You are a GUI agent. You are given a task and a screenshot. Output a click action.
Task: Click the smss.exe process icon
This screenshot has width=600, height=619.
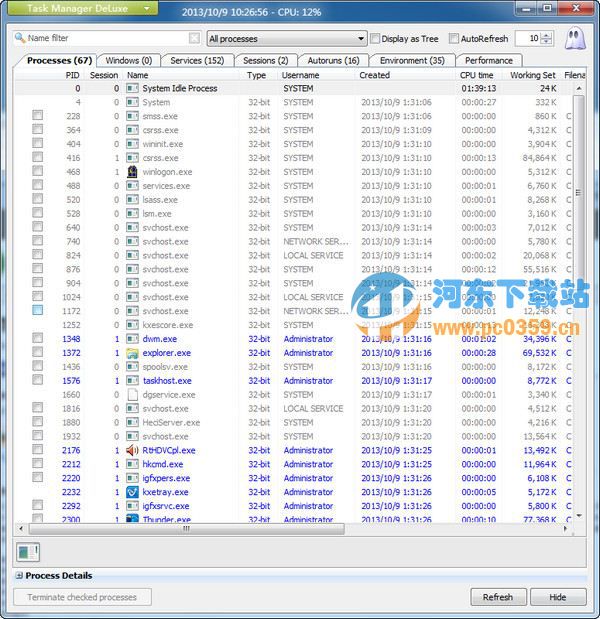132,116
